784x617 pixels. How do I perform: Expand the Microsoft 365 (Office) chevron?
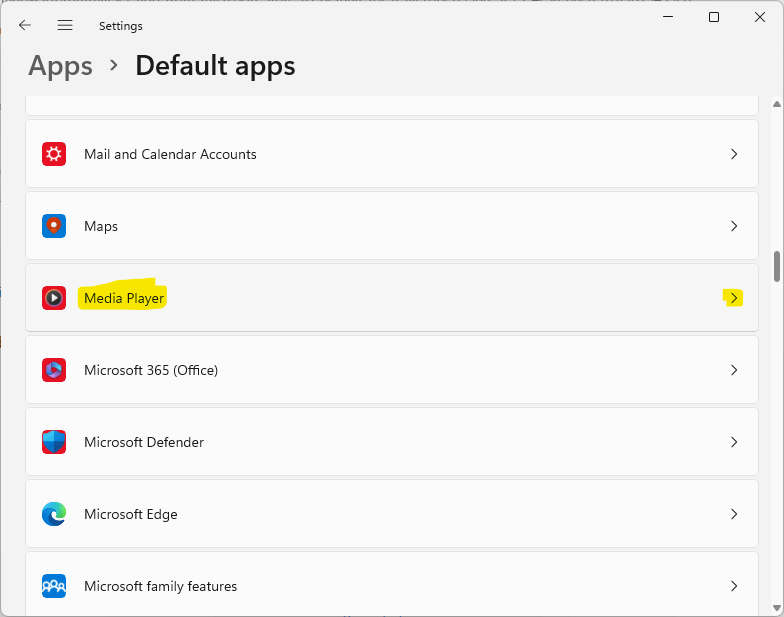[x=734, y=370]
